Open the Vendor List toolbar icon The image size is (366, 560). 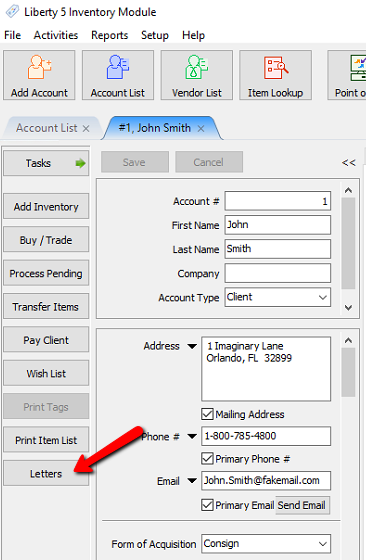point(197,75)
